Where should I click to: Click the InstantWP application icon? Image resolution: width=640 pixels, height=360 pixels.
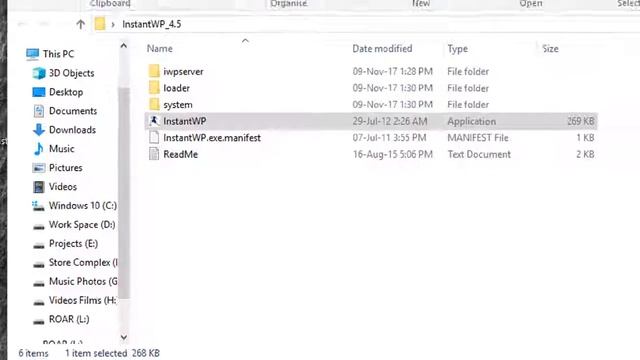154,121
